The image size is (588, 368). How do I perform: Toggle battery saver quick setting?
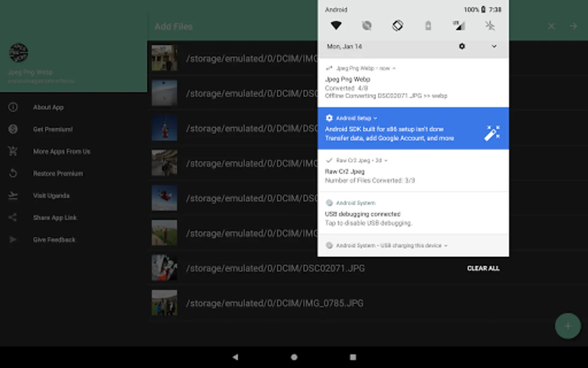click(x=428, y=25)
